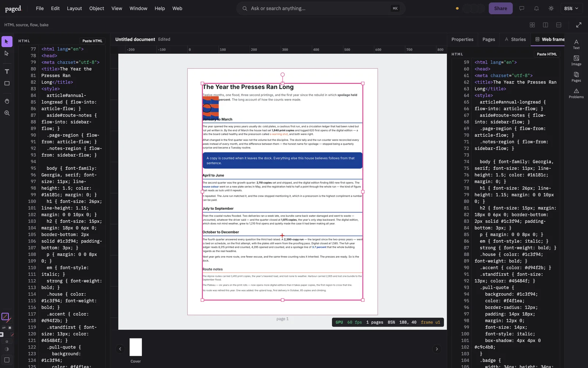
Task: Select the rectangle frame tool
Action: click(7, 84)
